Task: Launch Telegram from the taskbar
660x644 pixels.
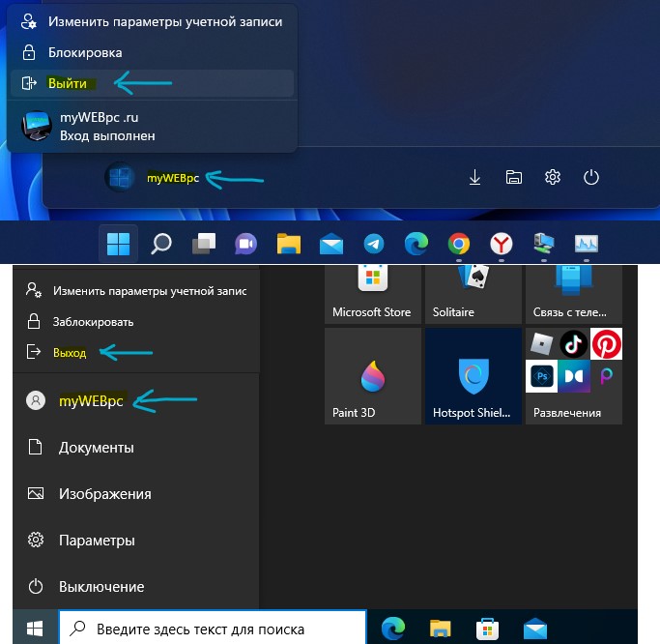Action: 374,244
